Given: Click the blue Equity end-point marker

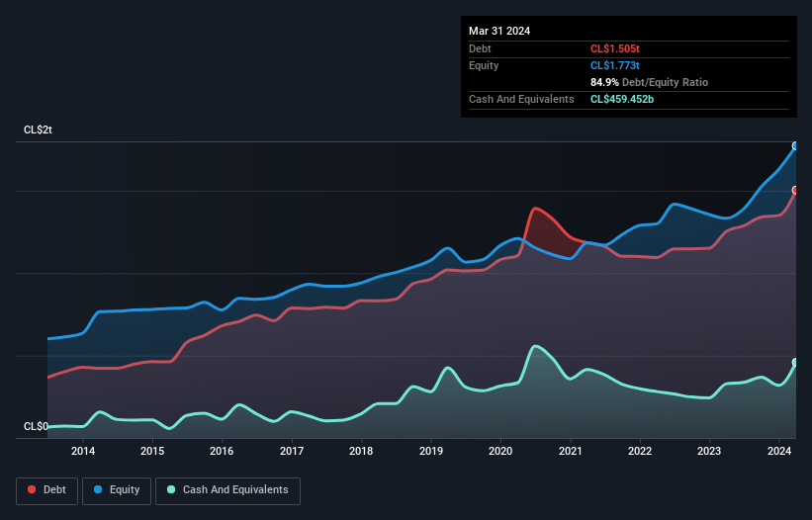Looking at the screenshot, I should [x=795, y=146].
